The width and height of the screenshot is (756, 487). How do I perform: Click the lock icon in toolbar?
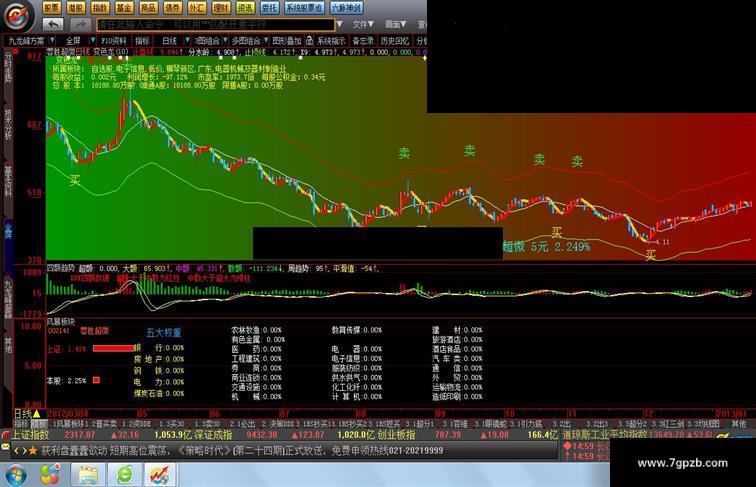point(309,41)
